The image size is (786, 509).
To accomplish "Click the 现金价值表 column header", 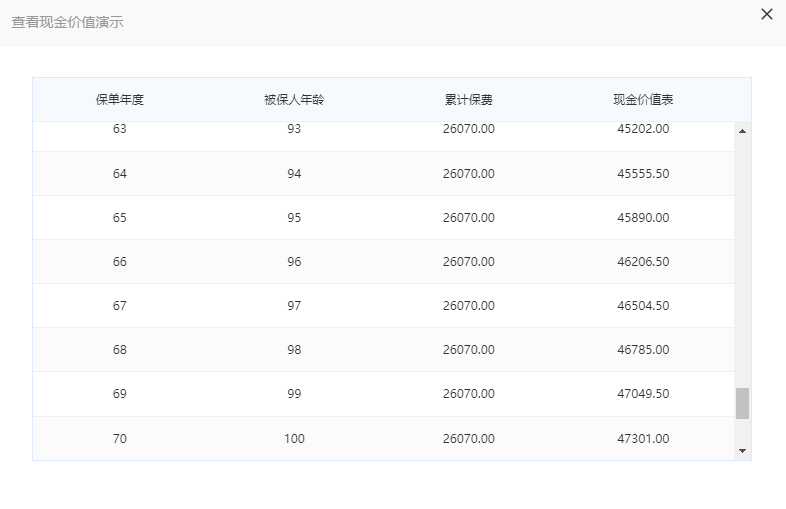I will click(x=643, y=100).
